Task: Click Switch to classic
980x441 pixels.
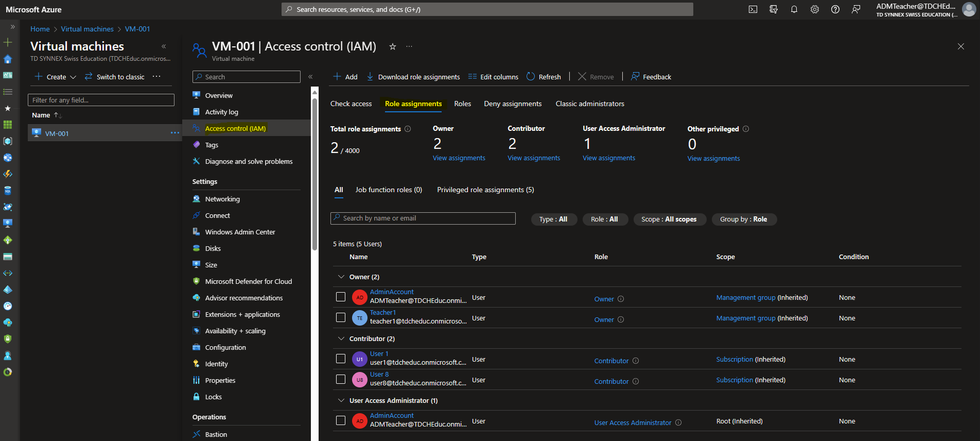Action: coord(114,77)
